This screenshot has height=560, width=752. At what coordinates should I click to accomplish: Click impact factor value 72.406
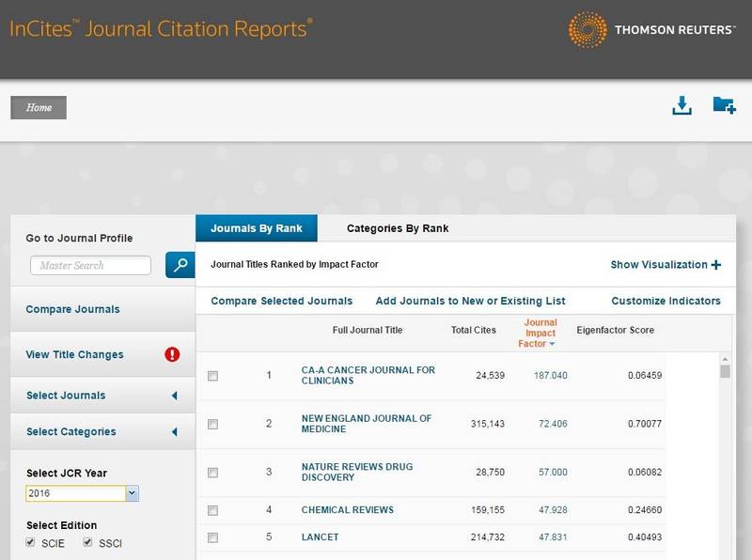[553, 424]
